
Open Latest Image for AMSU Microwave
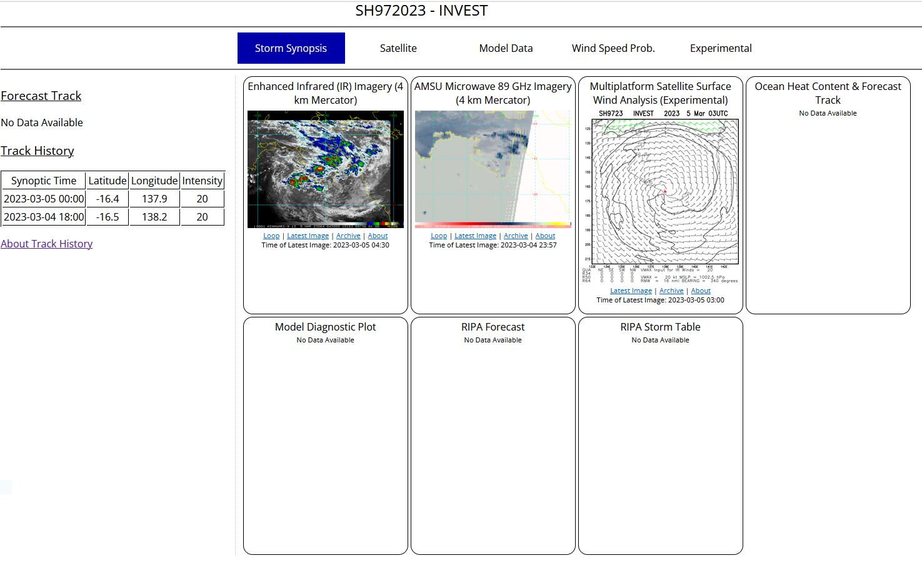(475, 236)
